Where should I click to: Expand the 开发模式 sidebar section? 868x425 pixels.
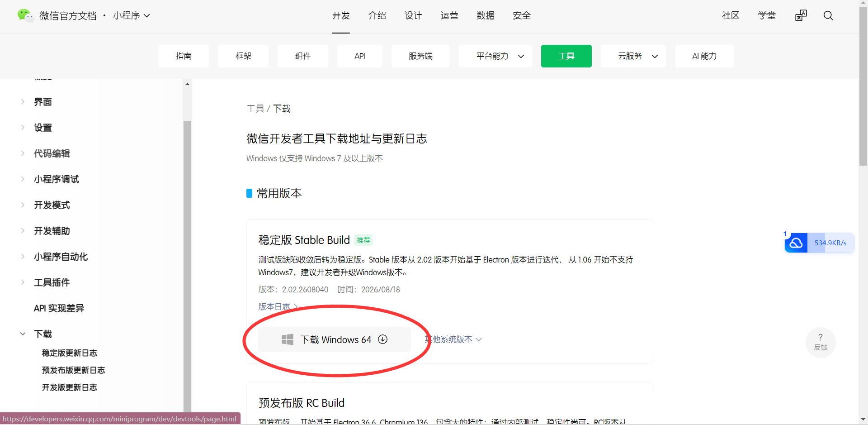click(x=23, y=205)
